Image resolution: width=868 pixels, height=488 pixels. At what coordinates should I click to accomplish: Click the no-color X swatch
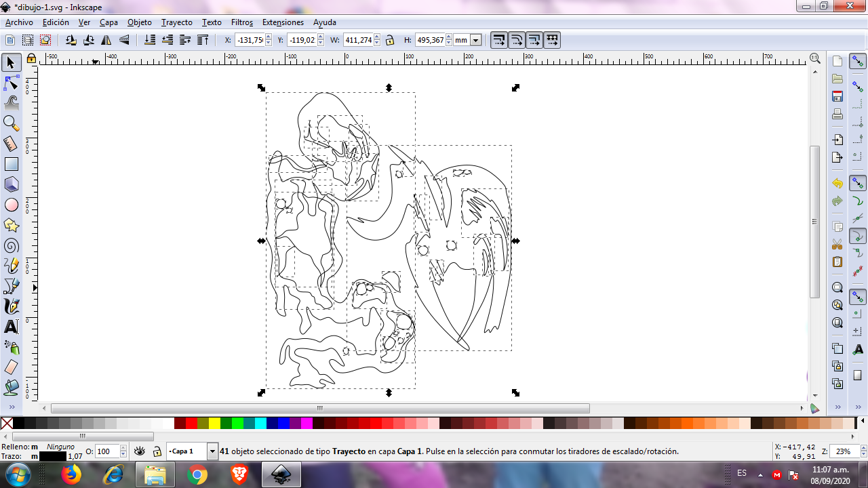(7, 424)
